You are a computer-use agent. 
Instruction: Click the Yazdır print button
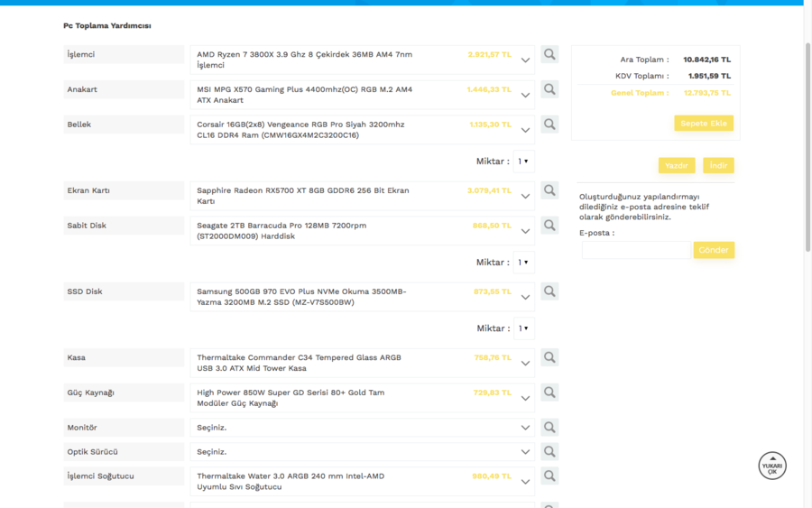click(x=677, y=166)
